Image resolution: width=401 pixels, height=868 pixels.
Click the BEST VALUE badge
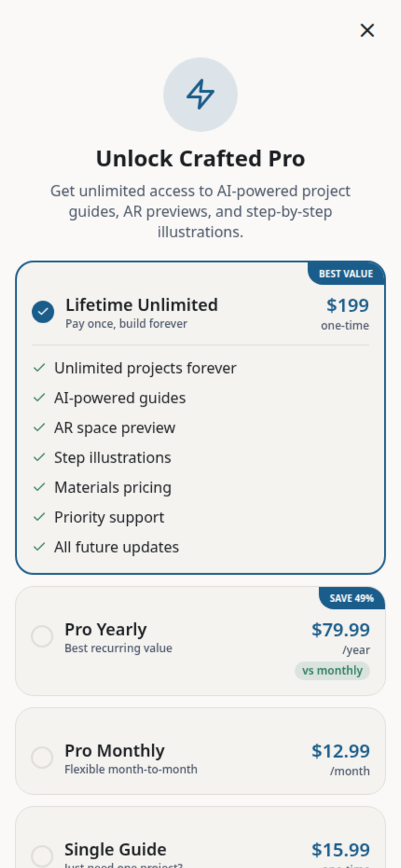[345, 274]
